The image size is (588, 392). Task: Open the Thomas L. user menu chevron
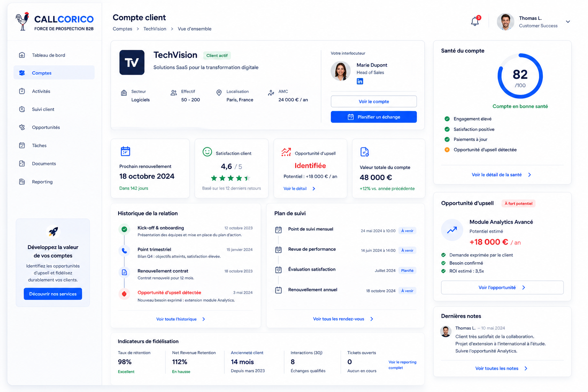point(568,22)
